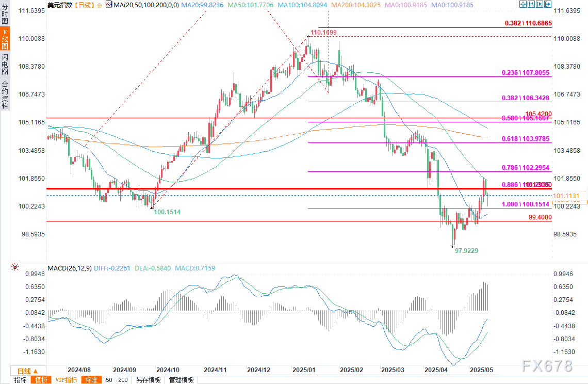Click the 指标 tab at bottom
Screen dimensions: 588x384
[20, 380]
